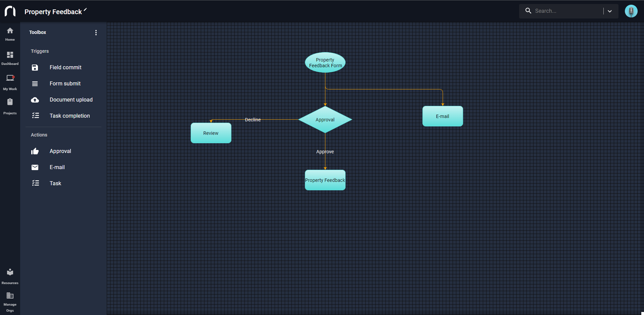Select the E-mail envelope action icon
The image size is (644, 315).
point(35,167)
